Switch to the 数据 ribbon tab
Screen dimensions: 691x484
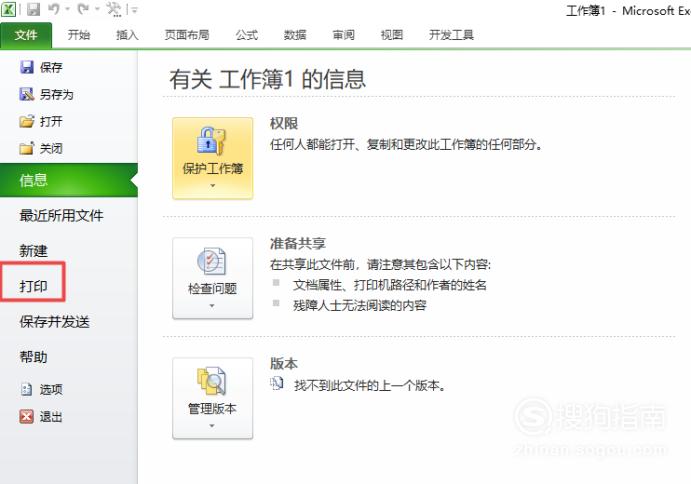[x=295, y=35]
